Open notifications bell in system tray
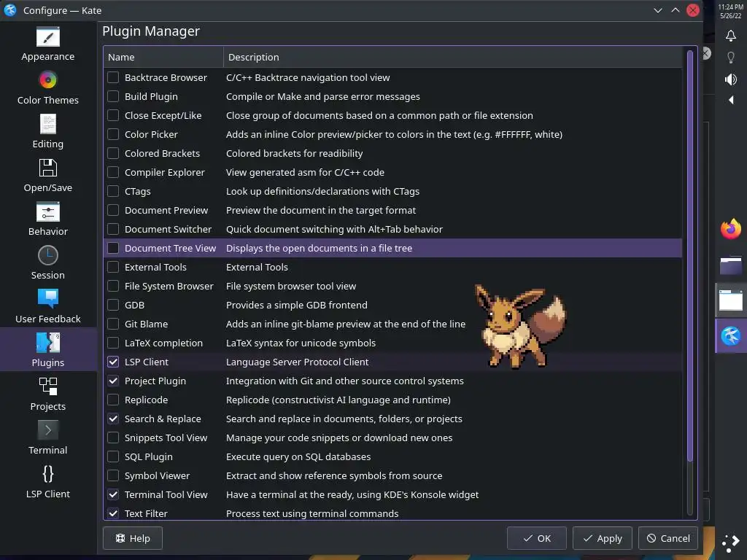 (x=730, y=36)
